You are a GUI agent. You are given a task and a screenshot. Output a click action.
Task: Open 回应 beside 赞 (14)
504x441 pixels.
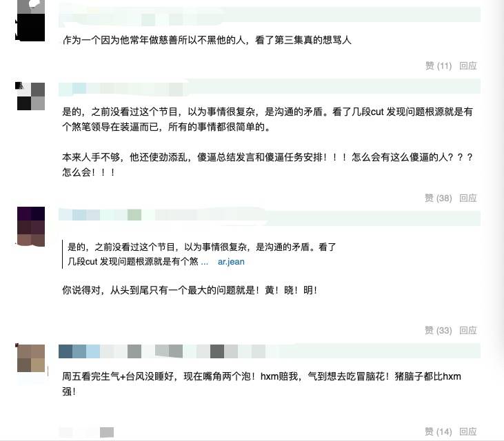pyautogui.click(x=467, y=431)
